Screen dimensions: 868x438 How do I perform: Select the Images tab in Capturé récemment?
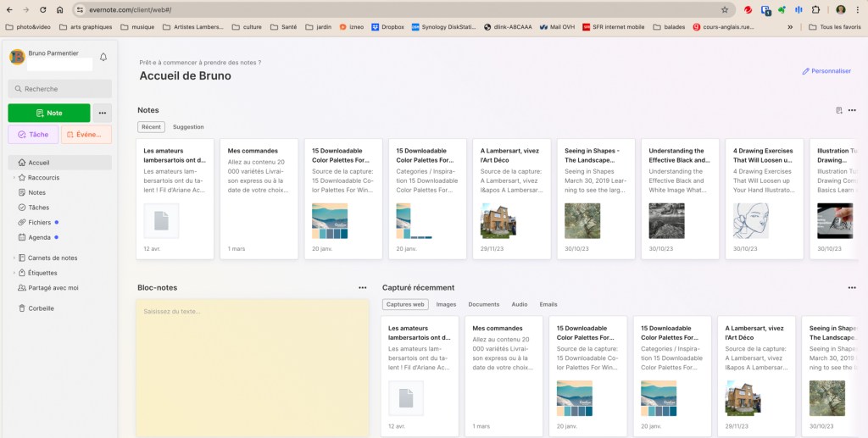(446, 304)
